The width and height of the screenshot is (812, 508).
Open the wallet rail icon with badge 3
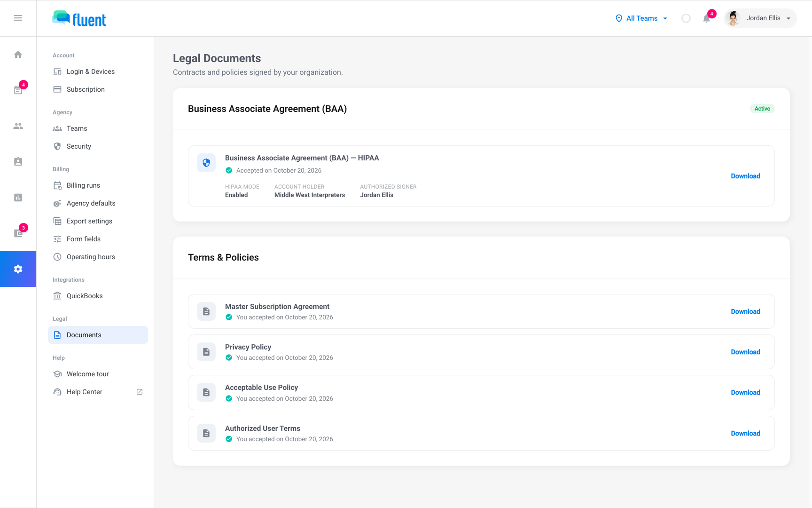tap(18, 233)
